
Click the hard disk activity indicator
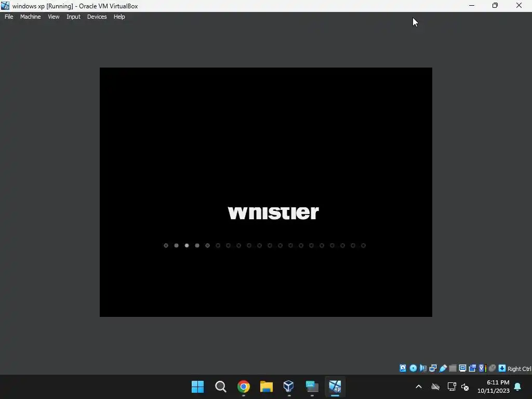403,368
